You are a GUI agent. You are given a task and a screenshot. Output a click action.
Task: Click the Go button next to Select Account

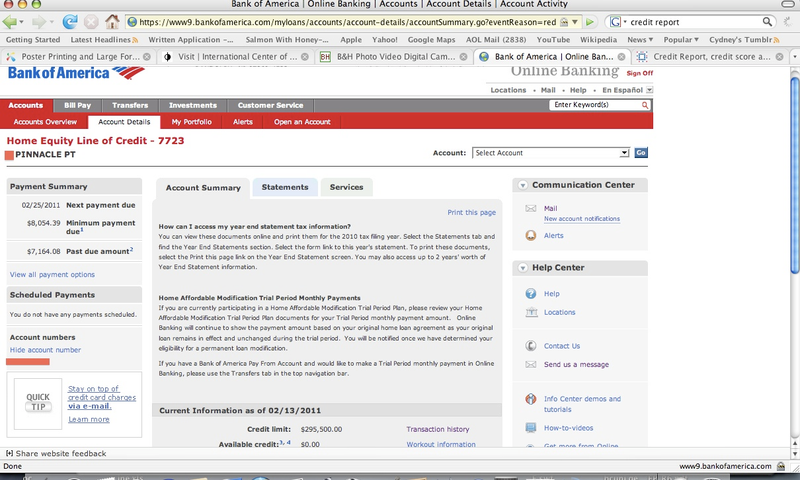(641, 153)
